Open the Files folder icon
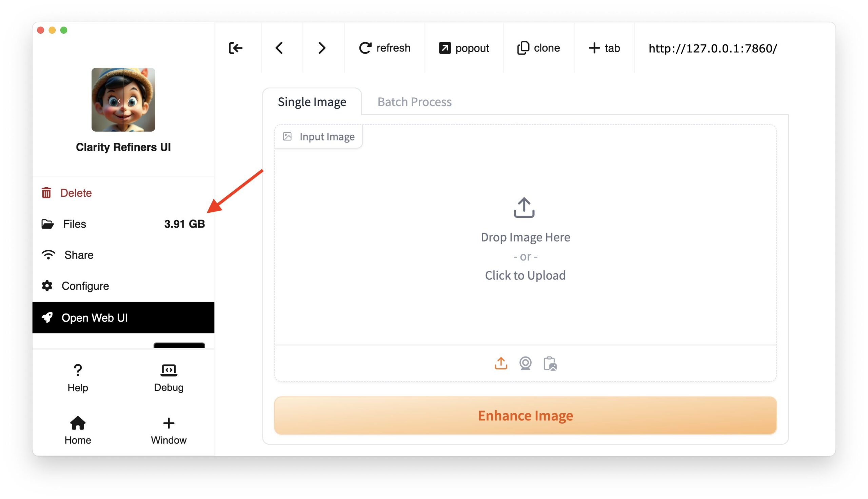 (47, 224)
